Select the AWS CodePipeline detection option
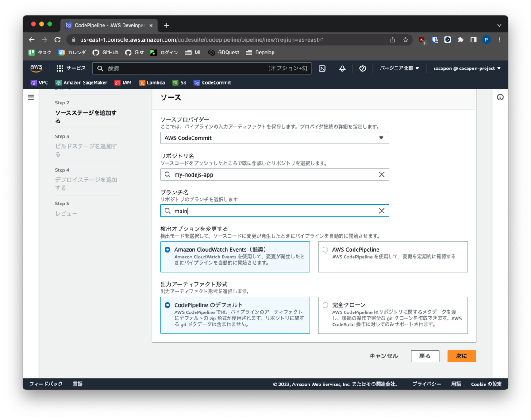The height and width of the screenshot is (420, 531). coord(325,249)
